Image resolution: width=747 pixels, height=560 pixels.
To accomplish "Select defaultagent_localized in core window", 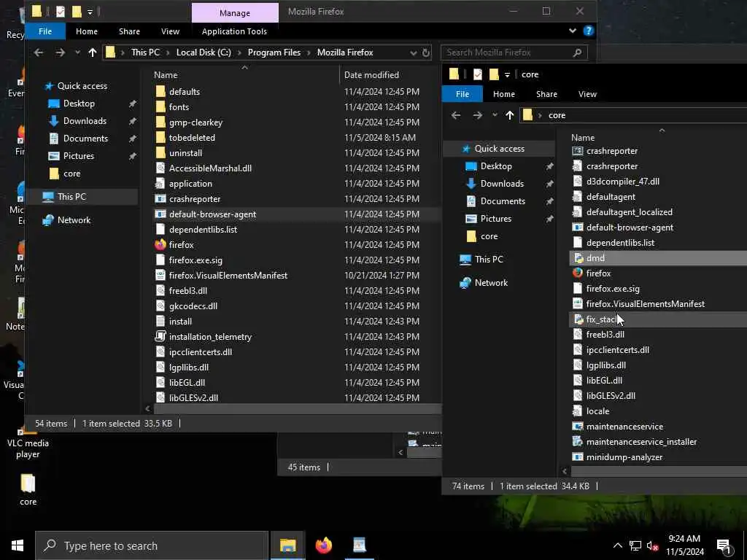I will coord(629,212).
